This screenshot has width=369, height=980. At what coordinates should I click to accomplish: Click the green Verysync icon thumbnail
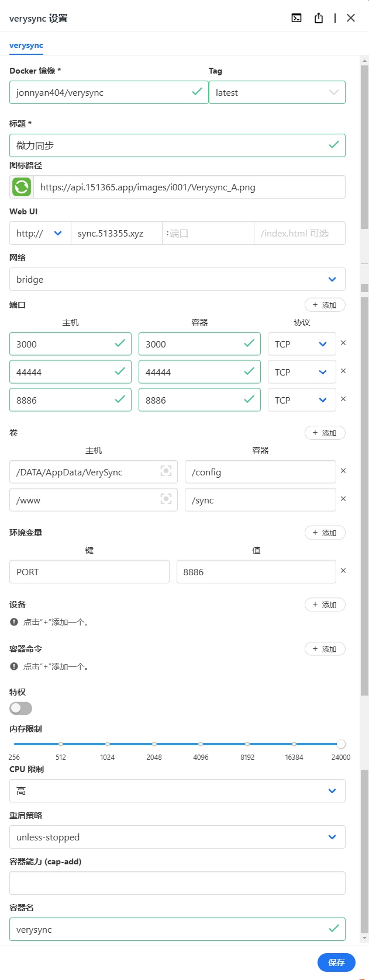[x=22, y=187]
